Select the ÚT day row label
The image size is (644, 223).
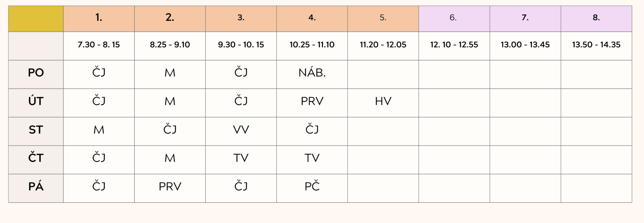point(36,103)
